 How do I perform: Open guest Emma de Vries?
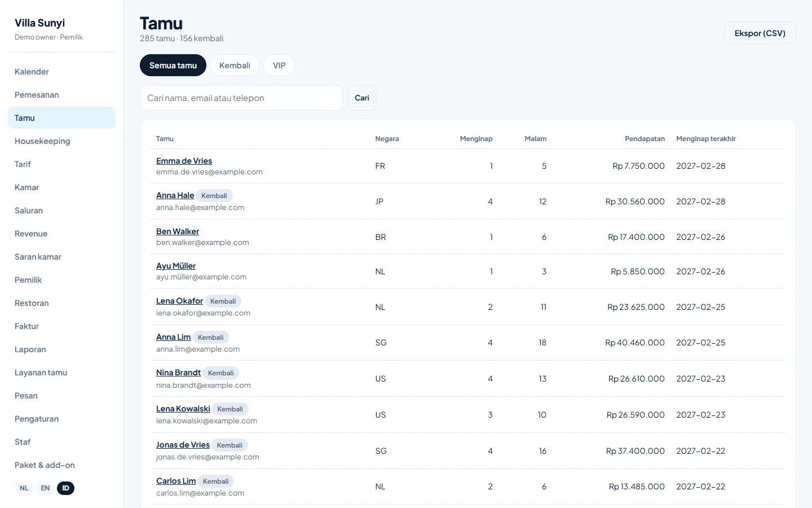pyautogui.click(x=184, y=161)
